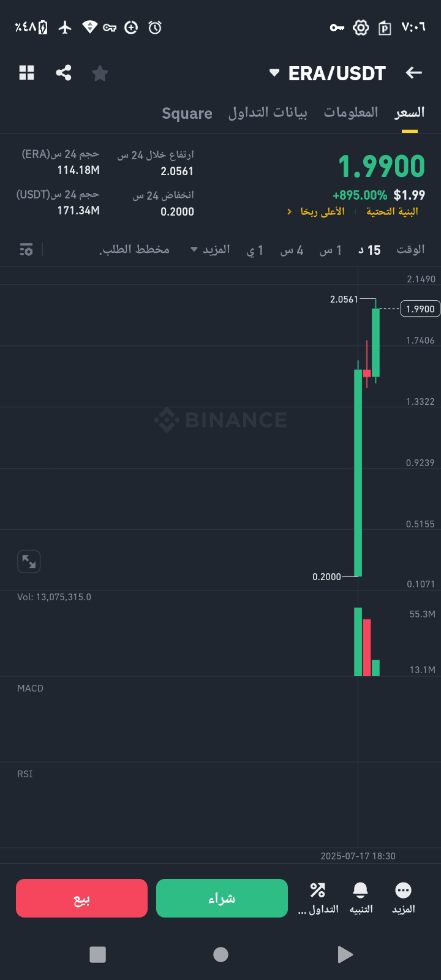Open chart indicator settings icon

tap(26, 250)
